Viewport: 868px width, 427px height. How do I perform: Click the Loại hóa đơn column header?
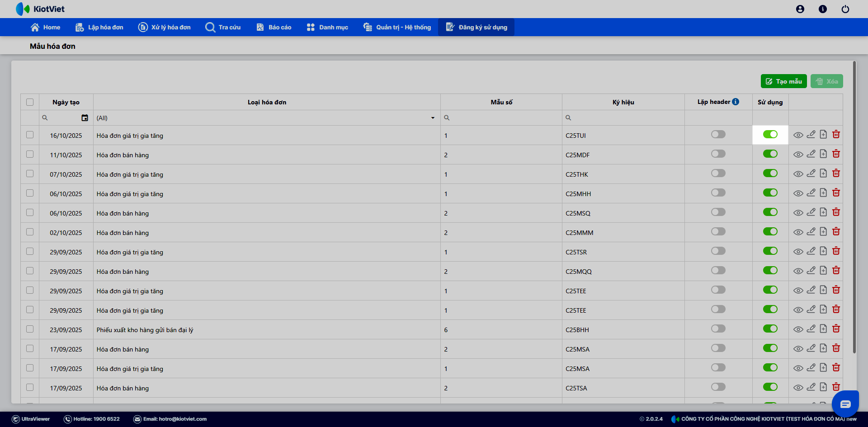pyautogui.click(x=267, y=102)
